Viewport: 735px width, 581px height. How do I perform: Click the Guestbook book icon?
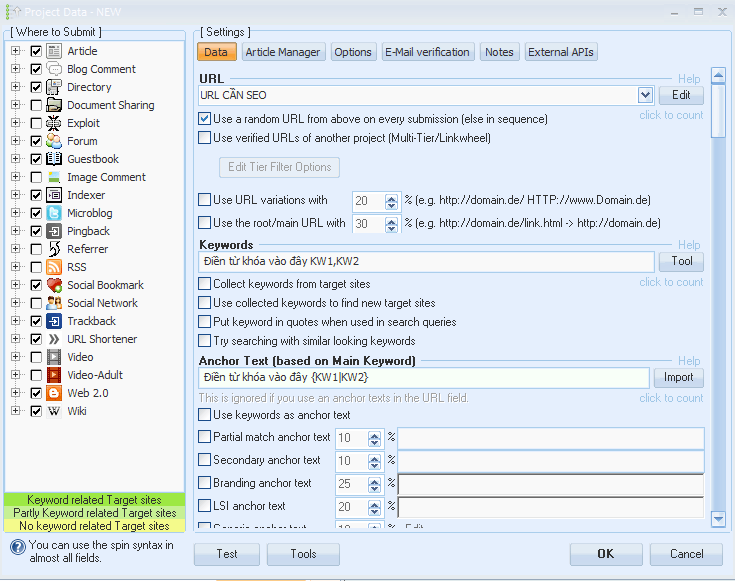pyautogui.click(x=54, y=159)
